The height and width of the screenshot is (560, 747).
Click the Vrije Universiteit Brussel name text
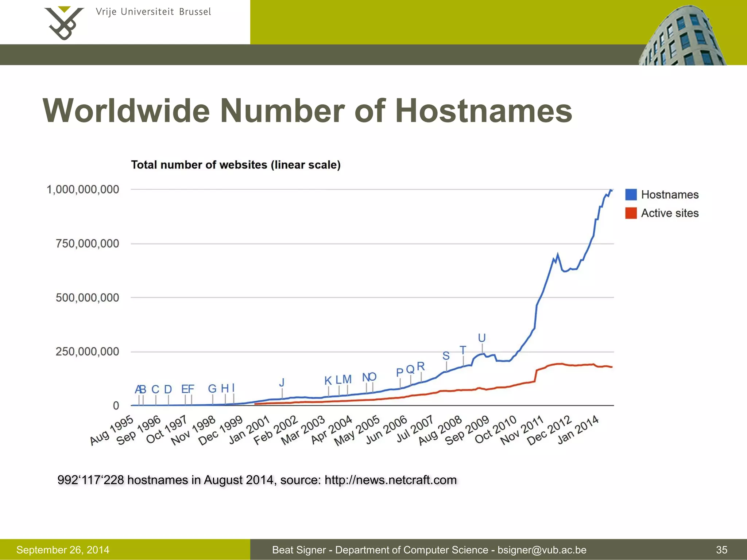(x=153, y=12)
